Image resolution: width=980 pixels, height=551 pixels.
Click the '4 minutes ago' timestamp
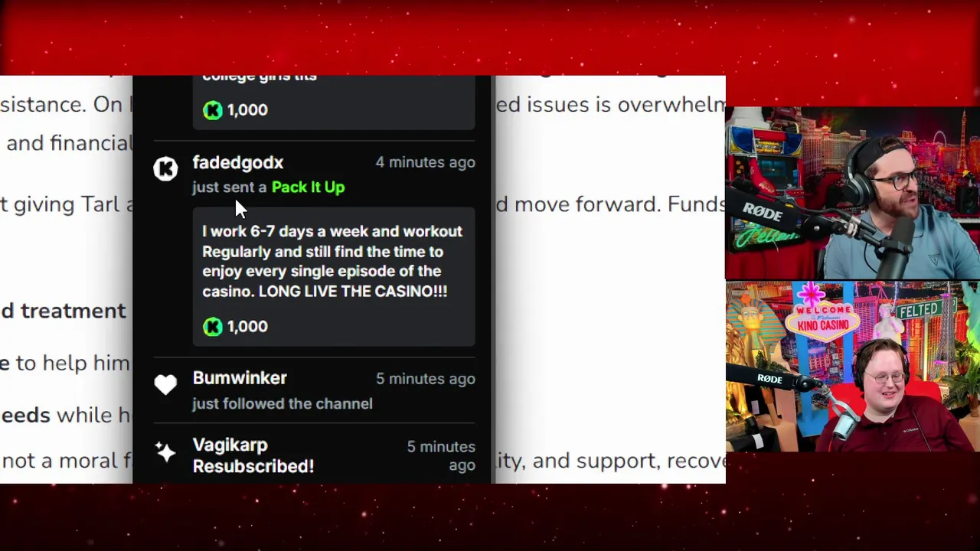(425, 162)
